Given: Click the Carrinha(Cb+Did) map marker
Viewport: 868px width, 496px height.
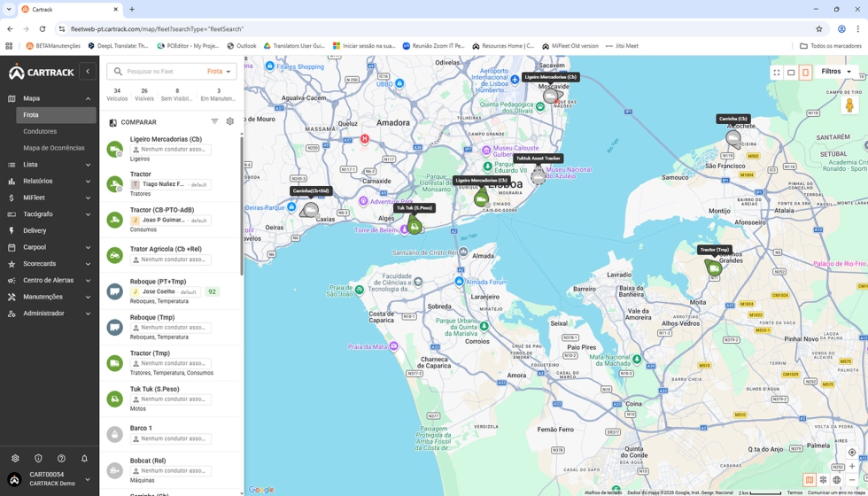Looking at the screenshot, I should [x=311, y=210].
